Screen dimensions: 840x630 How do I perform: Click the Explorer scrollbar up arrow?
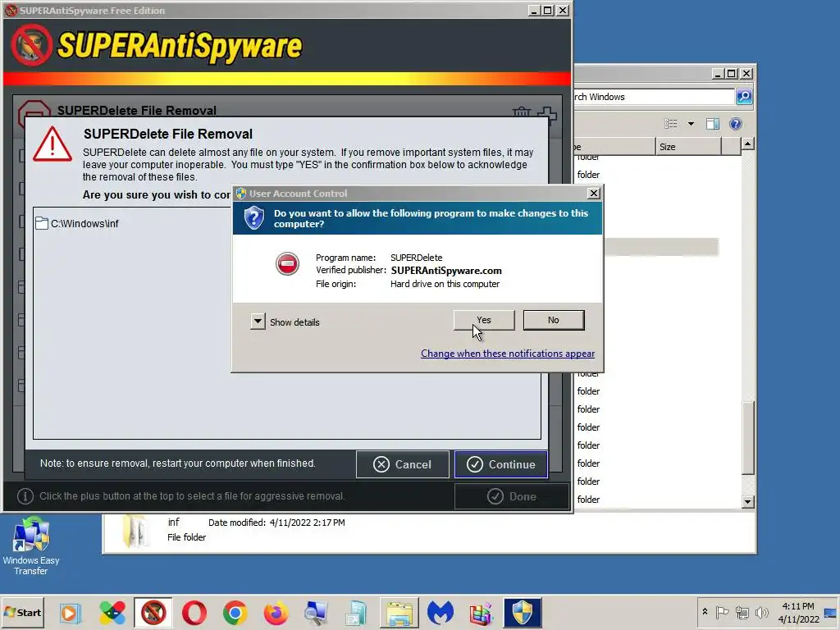tap(748, 144)
